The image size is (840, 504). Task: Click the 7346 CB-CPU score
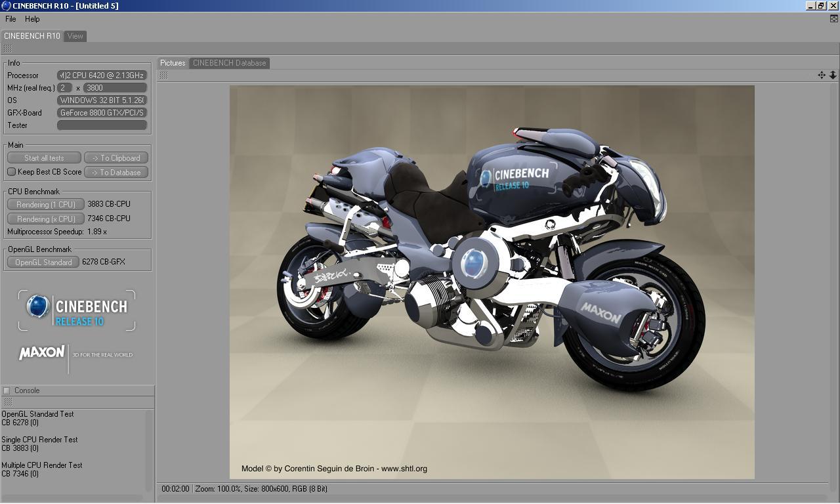coord(109,219)
